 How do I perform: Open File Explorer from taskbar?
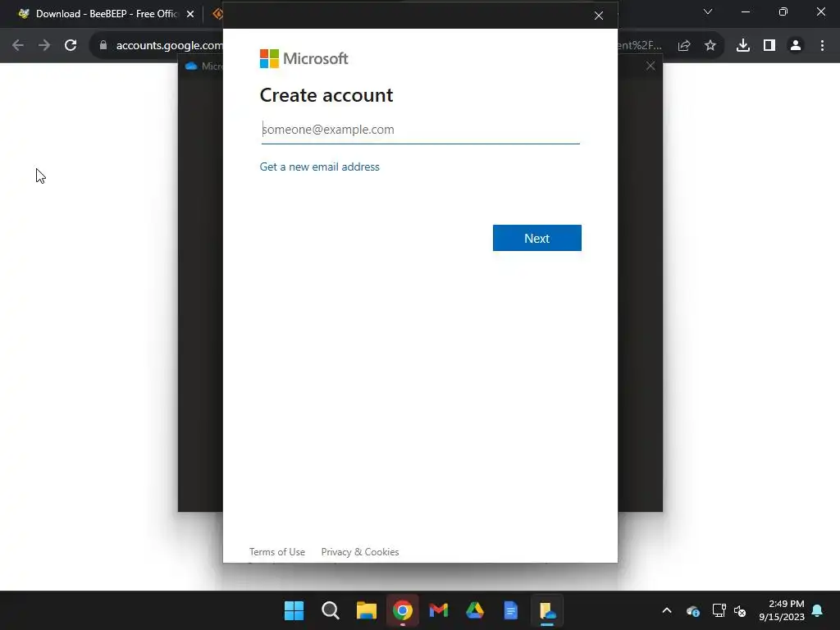(x=367, y=610)
